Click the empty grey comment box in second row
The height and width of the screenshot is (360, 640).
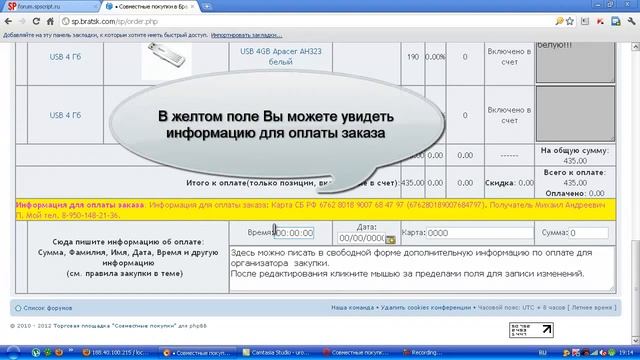(575, 114)
